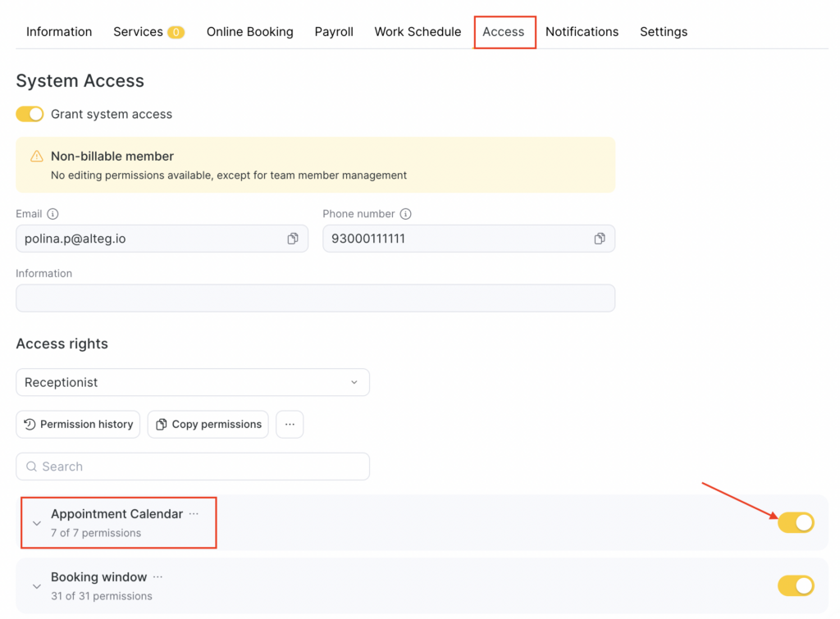Copy the email address using copy icon
840x619 pixels.
coord(293,239)
